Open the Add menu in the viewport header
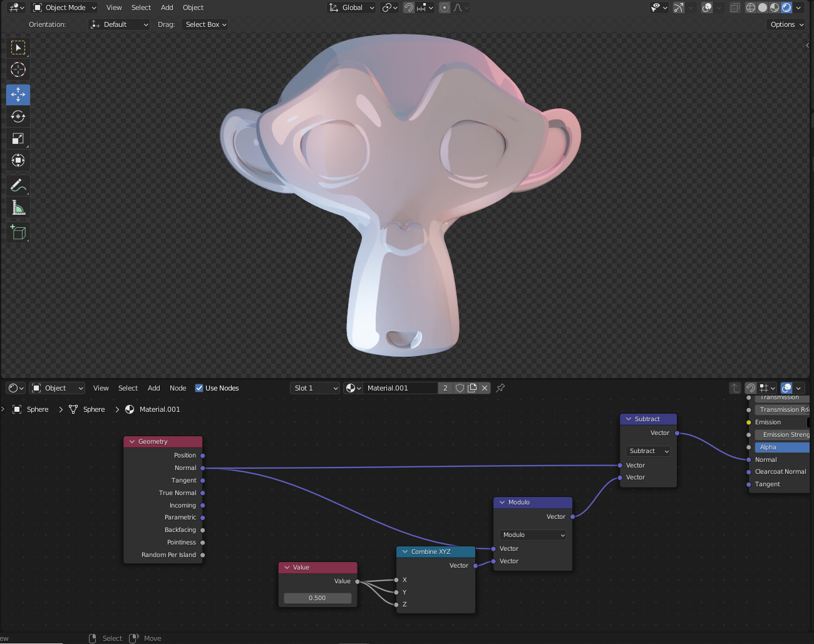The image size is (814, 644). [x=167, y=8]
